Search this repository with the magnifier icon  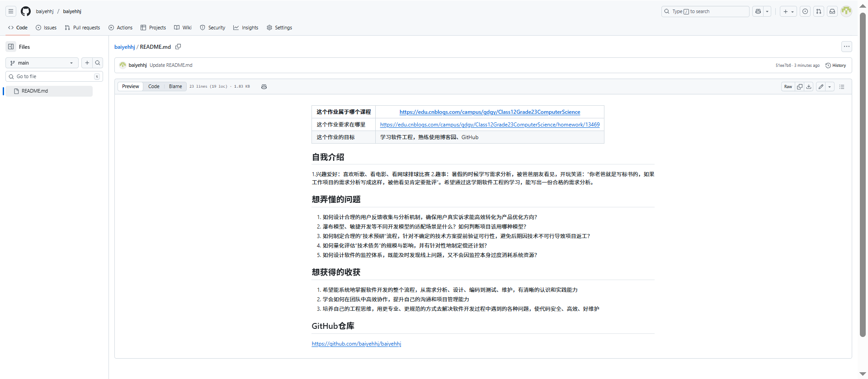click(x=98, y=63)
